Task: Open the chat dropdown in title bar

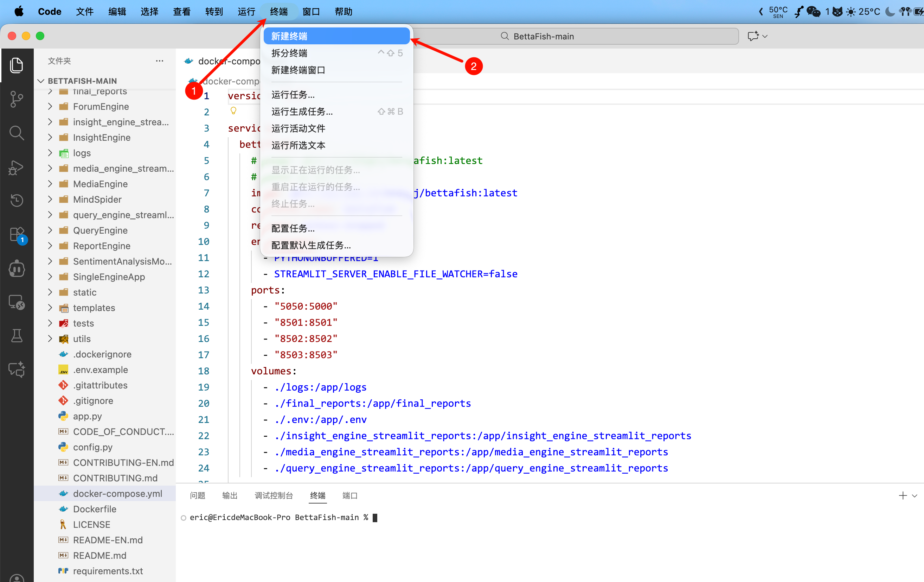Action: (765, 36)
